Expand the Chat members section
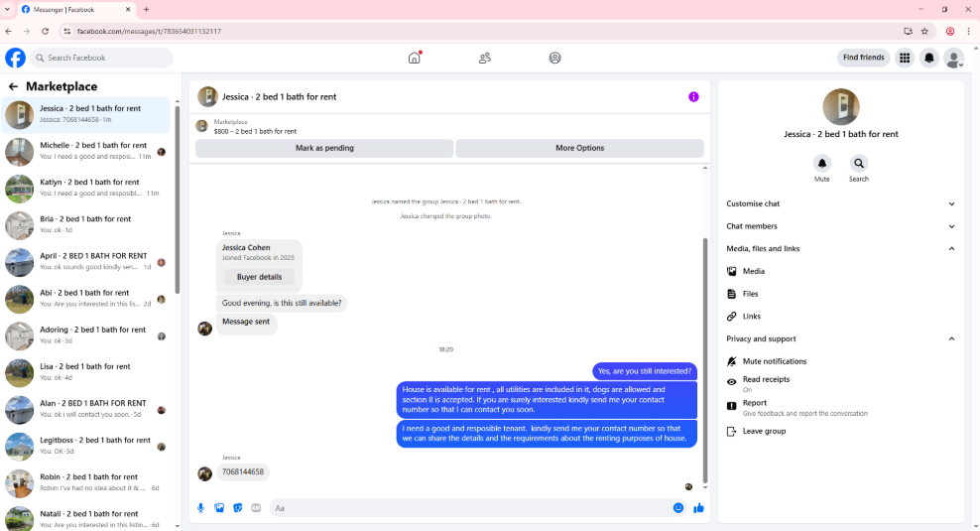 click(x=840, y=226)
